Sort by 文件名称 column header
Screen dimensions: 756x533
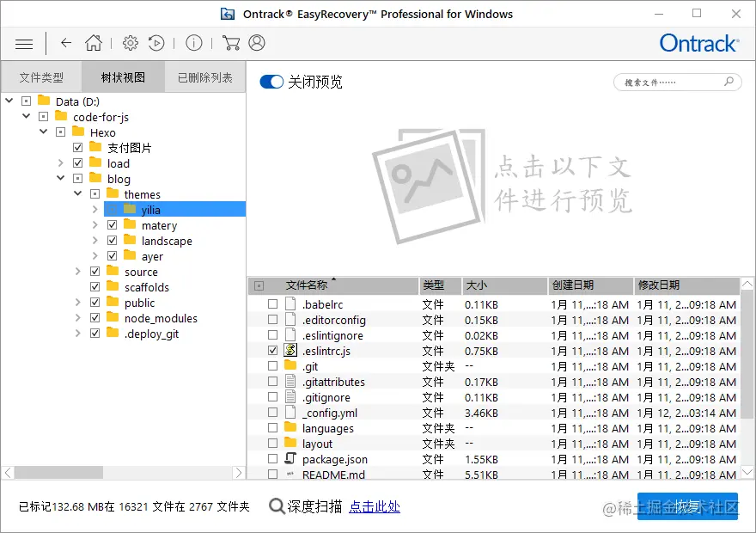[333, 285]
